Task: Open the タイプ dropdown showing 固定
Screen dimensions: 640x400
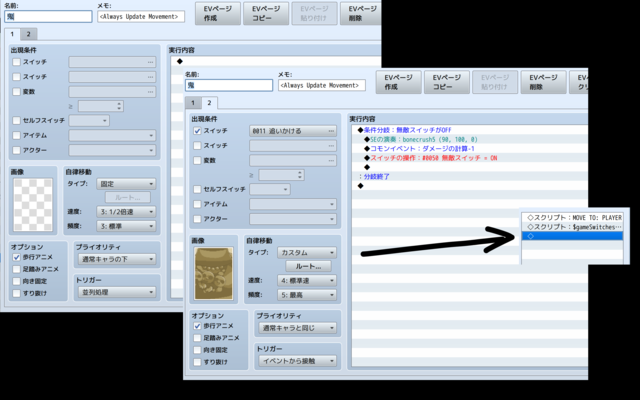Action: [x=126, y=184]
